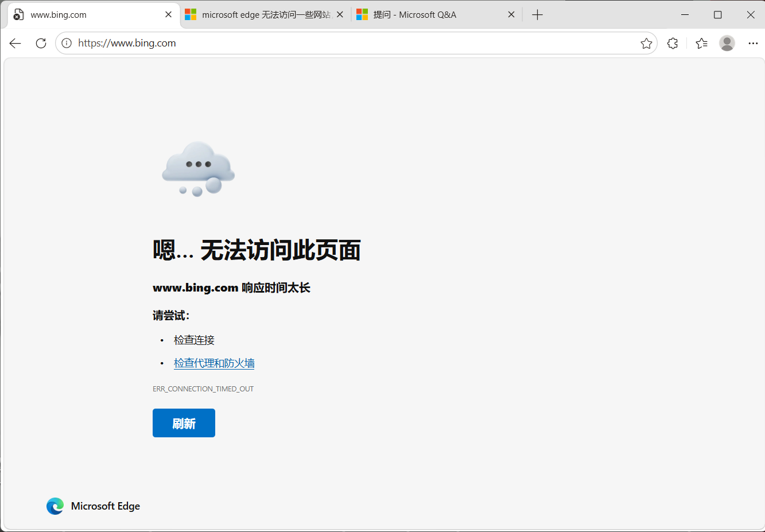Open the Favorites list icon
Screen dimensions: 765x532
(x=701, y=43)
